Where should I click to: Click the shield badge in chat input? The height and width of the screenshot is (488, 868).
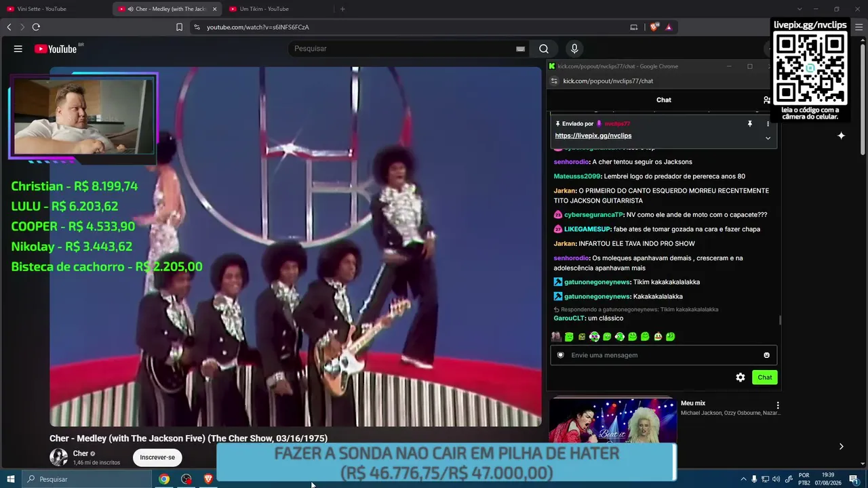(x=561, y=355)
